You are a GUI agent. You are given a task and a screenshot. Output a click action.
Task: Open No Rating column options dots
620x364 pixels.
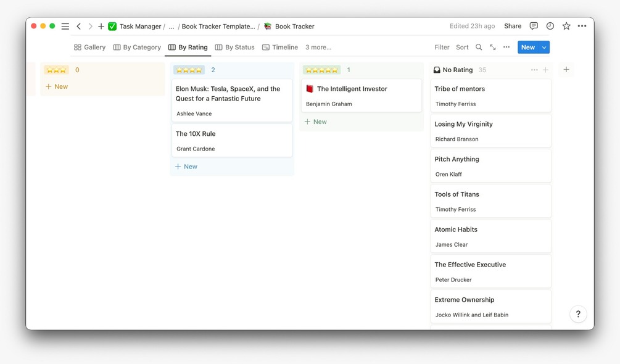[x=534, y=70]
